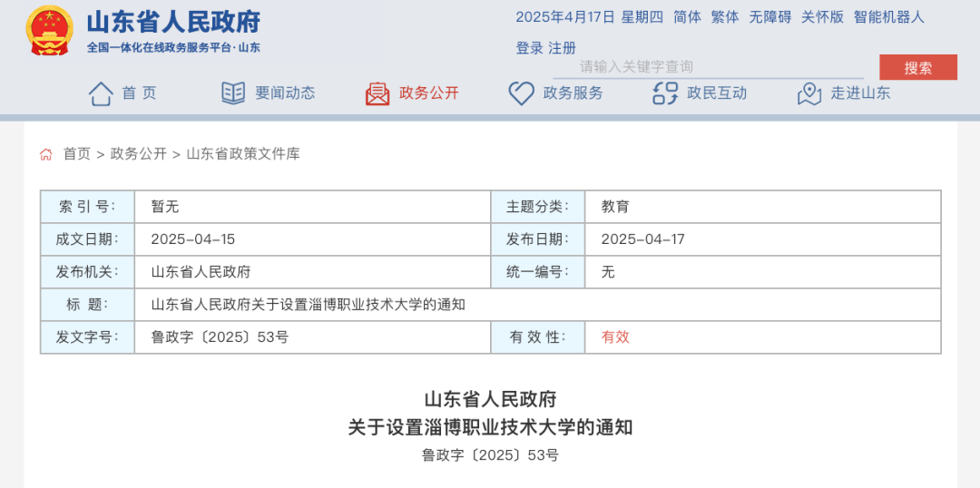
Task: Click 山东省人民政府 in 发布机关 row
Action: pos(201,272)
